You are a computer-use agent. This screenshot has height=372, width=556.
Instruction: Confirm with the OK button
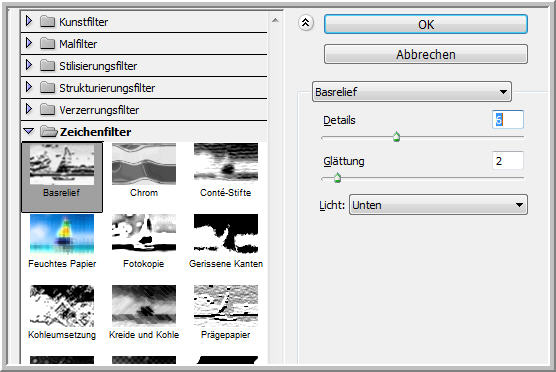point(426,24)
